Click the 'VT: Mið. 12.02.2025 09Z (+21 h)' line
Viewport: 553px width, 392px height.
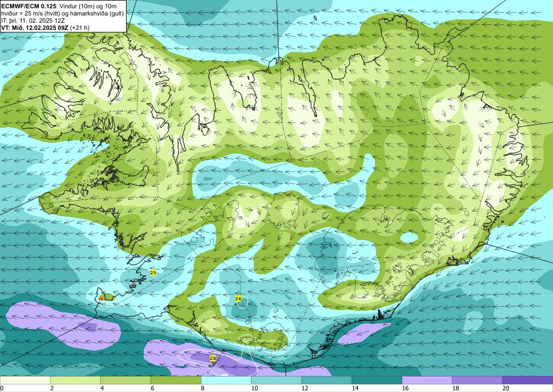pyautogui.click(x=45, y=27)
